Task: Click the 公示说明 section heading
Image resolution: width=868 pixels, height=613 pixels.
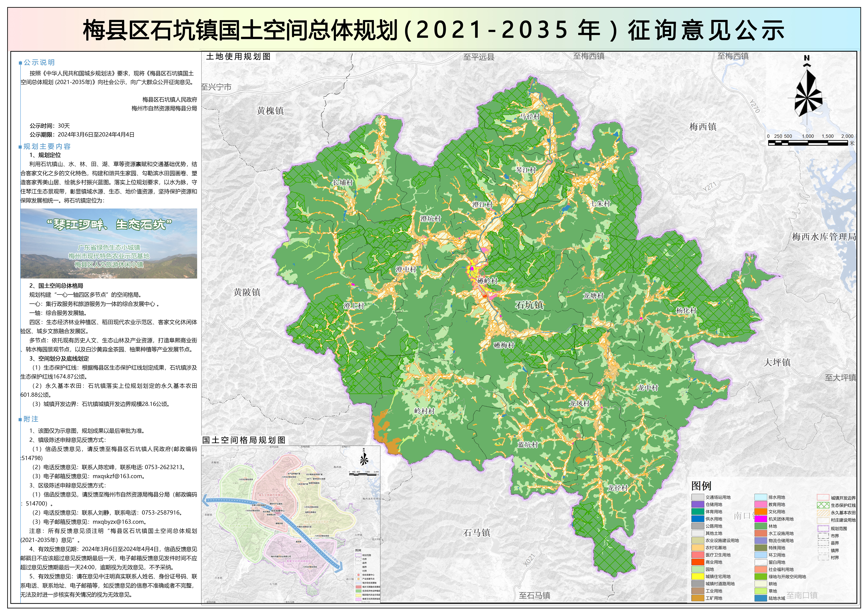Action: (x=39, y=62)
